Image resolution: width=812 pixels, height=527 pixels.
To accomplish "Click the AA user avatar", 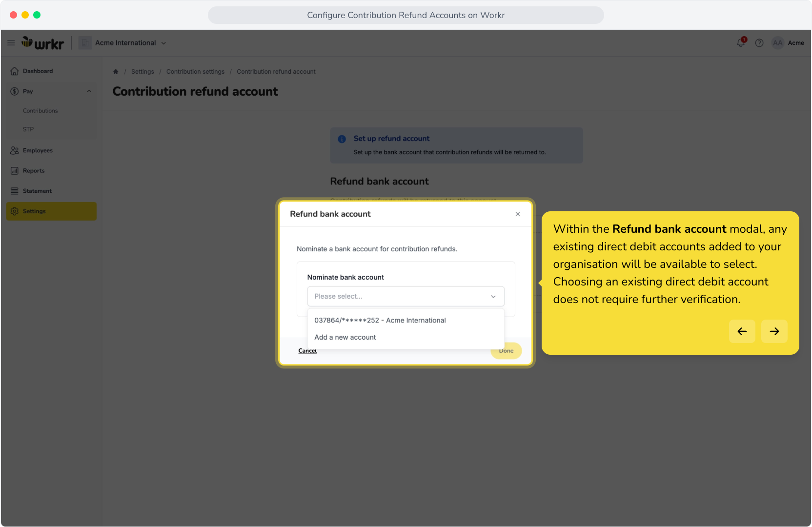I will pos(778,43).
